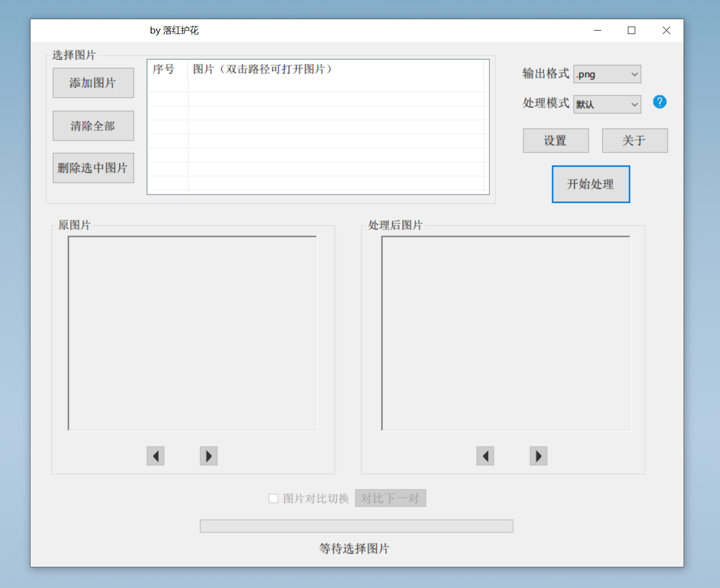Screen dimensions: 720x588
Task: Click the 图片 path column header
Action: pos(262,69)
